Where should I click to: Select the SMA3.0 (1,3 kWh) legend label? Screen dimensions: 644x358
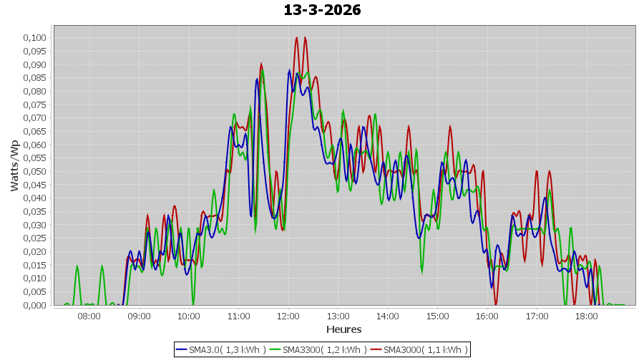[228, 349]
